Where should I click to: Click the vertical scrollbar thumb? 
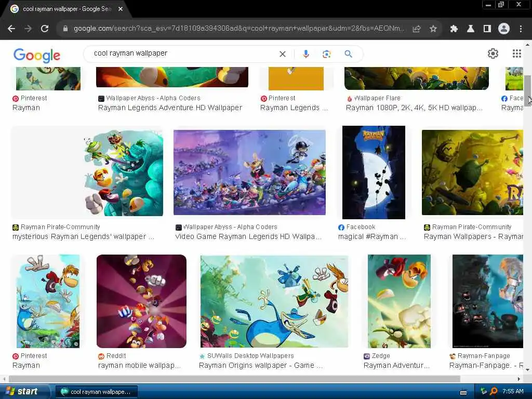pyautogui.click(x=528, y=90)
